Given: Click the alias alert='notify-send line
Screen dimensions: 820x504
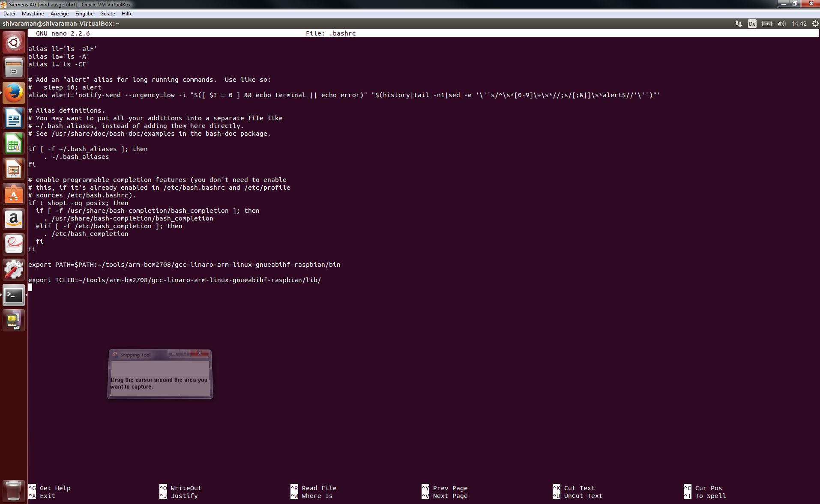Looking at the screenshot, I should tap(344, 95).
